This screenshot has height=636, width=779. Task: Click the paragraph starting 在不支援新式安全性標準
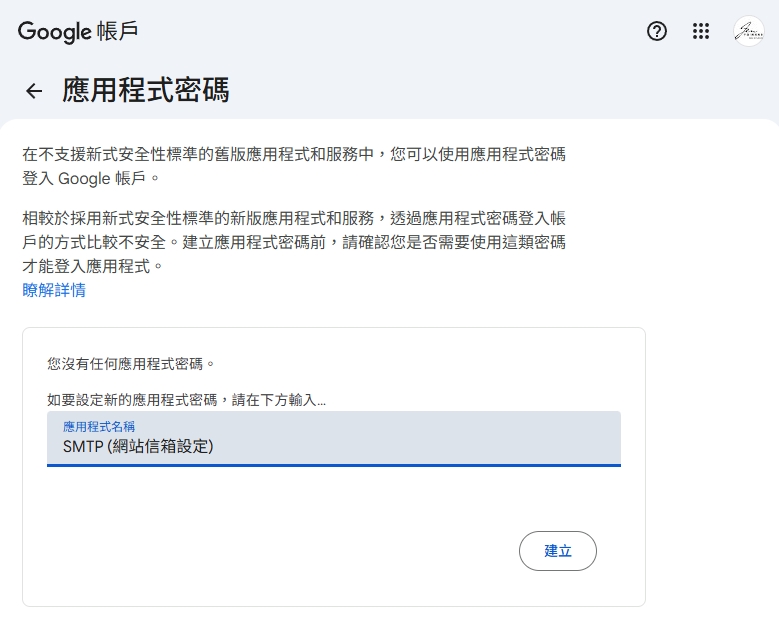294,155
